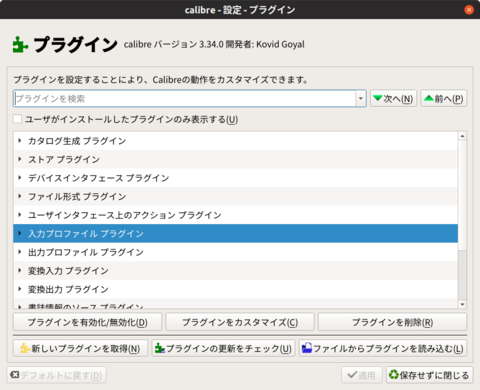
Task: Select the カタログ生成 プラグイン row text
Action: tap(77, 141)
